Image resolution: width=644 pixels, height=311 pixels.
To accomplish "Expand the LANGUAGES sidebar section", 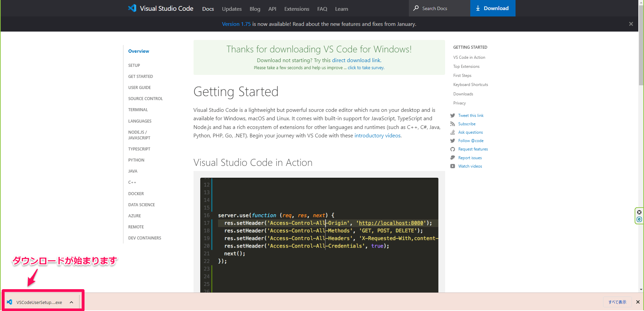I will [x=140, y=121].
